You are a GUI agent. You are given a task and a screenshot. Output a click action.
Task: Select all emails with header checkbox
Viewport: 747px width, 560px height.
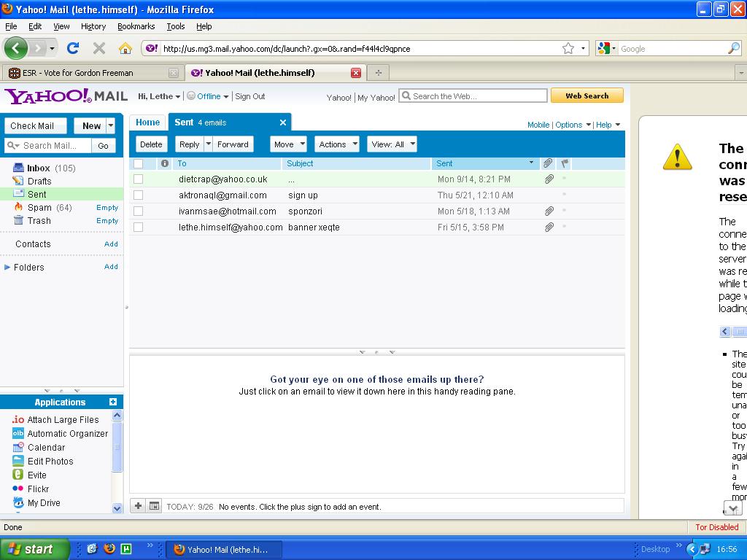(138, 163)
